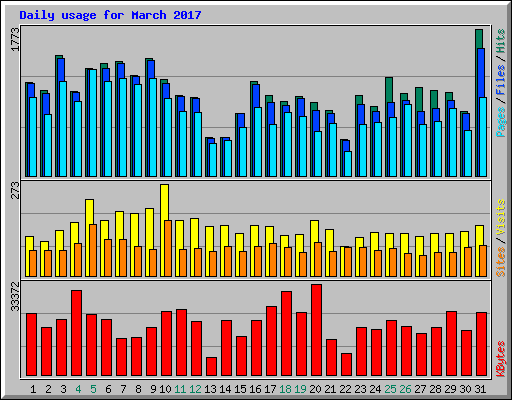This screenshot has height=400, width=512.
Task: Click the red KBytes bar for day 29
Action: [451, 344]
